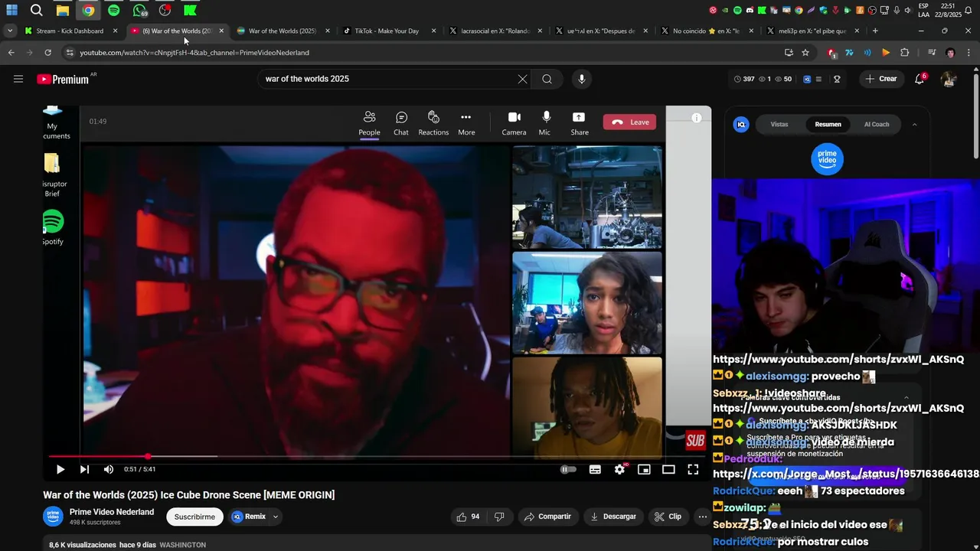
Task: Subscribe with the Suscribirme button
Action: coord(194,517)
